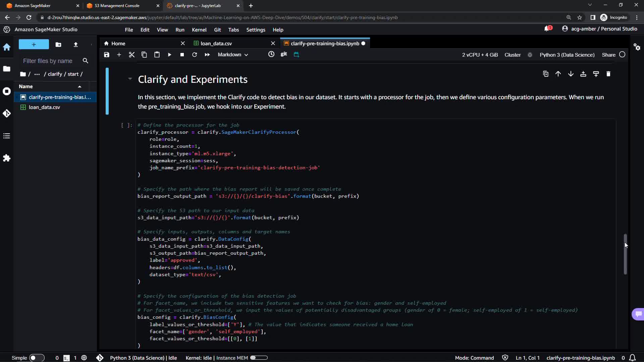Switch to the loan_data.csv tab
The image size is (644, 362).
click(216, 43)
